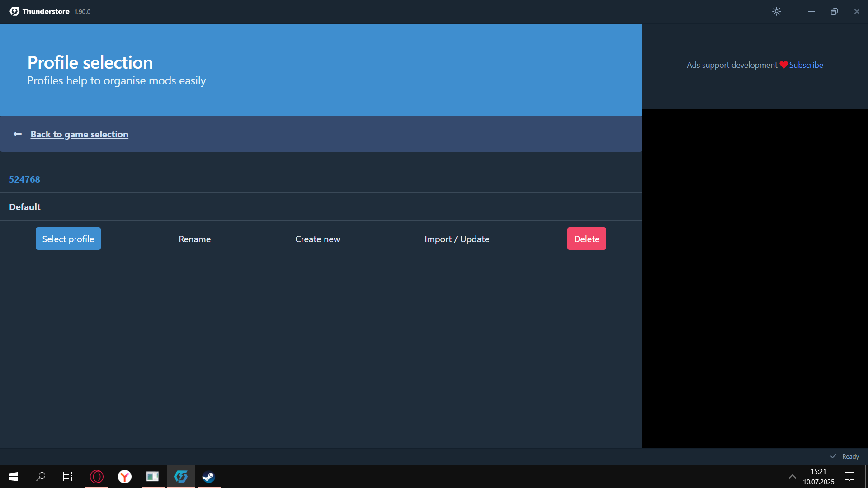The image size is (868, 488).
Task: Close the Thunderstore window
Action: (857, 11)
